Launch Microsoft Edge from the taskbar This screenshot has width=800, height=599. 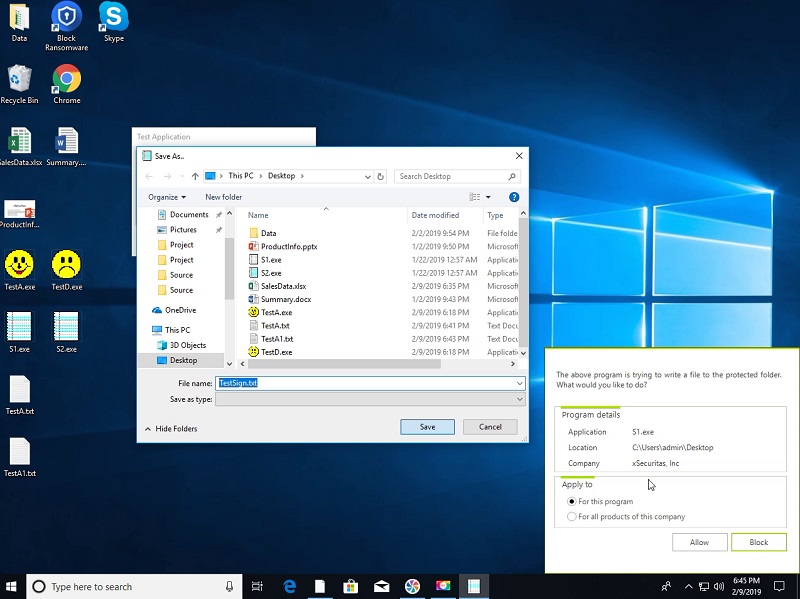click(289, 587)
